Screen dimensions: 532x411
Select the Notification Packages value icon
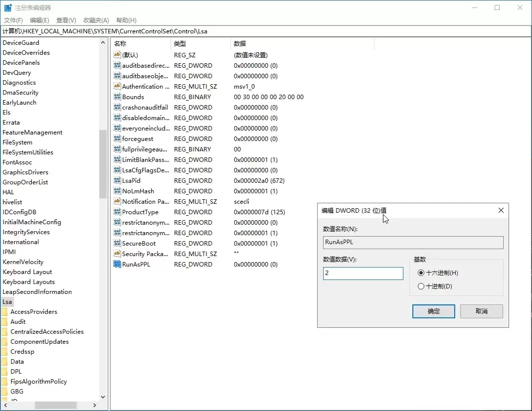click(x=116, y=201)
